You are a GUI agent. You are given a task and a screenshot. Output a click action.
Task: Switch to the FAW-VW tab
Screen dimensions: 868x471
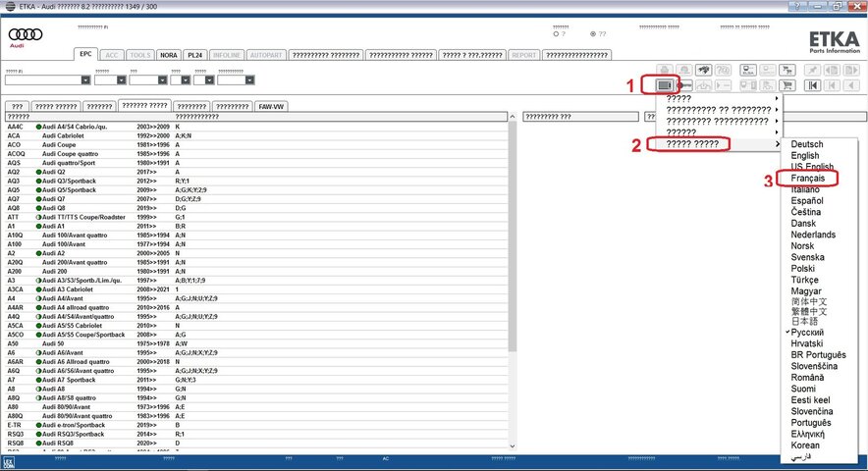pyautogui.click(x=271, y=107)
